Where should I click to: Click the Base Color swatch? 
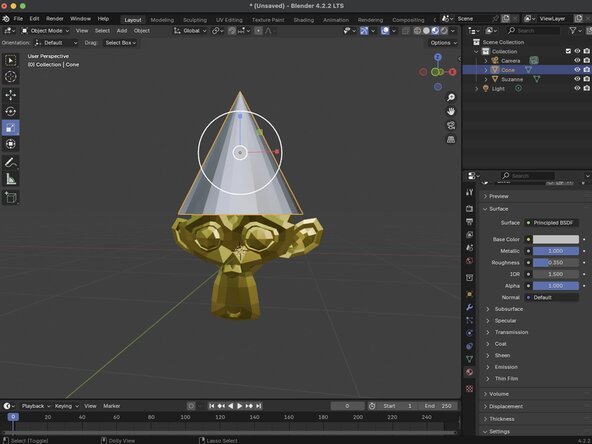(555, 239)
